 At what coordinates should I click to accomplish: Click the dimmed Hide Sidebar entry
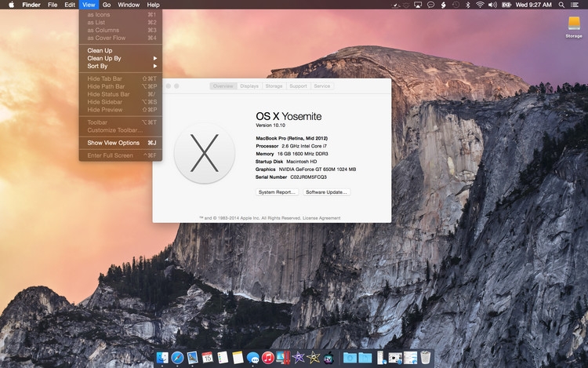click(121, 102)
